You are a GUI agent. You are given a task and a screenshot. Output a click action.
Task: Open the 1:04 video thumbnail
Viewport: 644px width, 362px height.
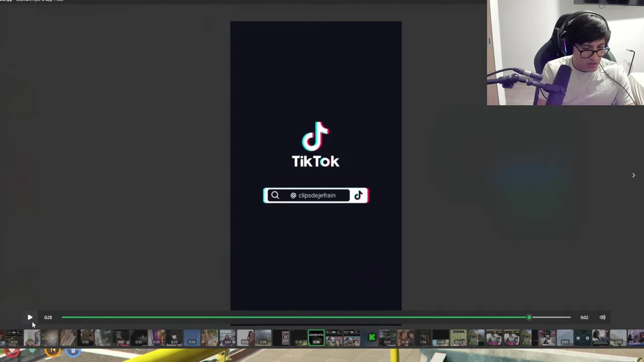[x=227, y=338]
